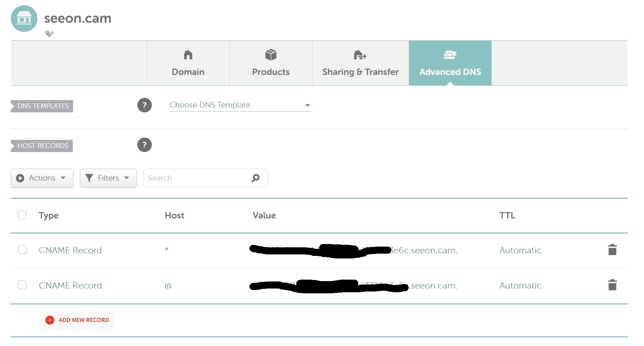Click the first CNAME Record type label
This screenshot has width=644, height=346.
(70, 250)
